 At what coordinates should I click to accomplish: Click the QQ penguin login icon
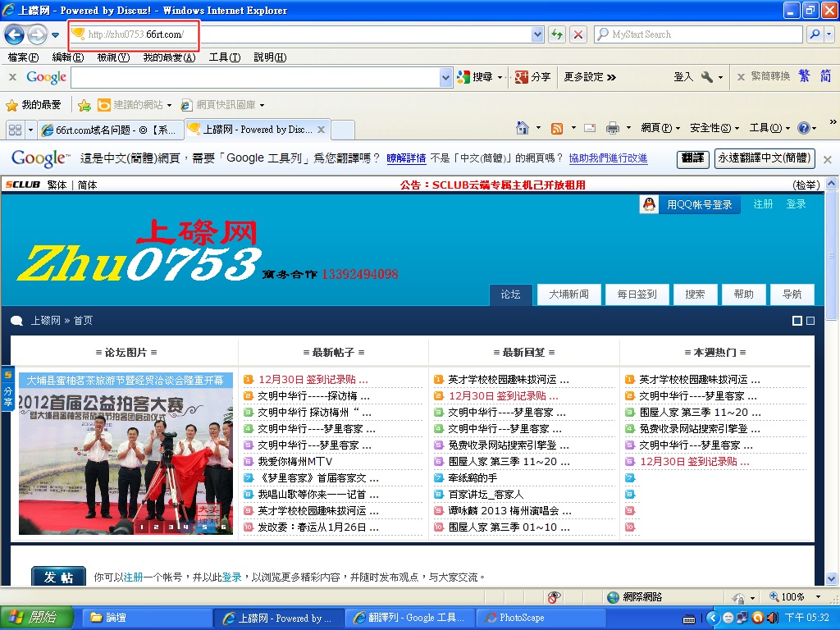tap(650, 204)
